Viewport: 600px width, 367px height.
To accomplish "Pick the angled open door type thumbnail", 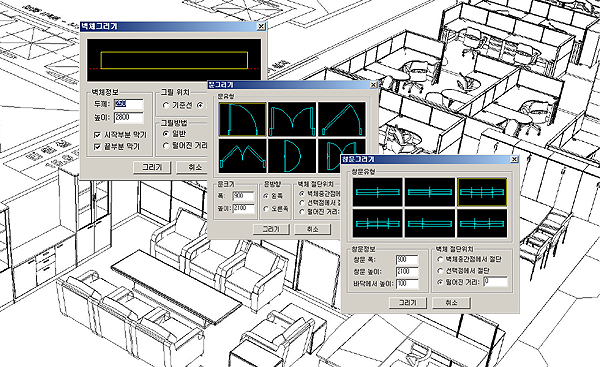I will [x=342, y=119].
